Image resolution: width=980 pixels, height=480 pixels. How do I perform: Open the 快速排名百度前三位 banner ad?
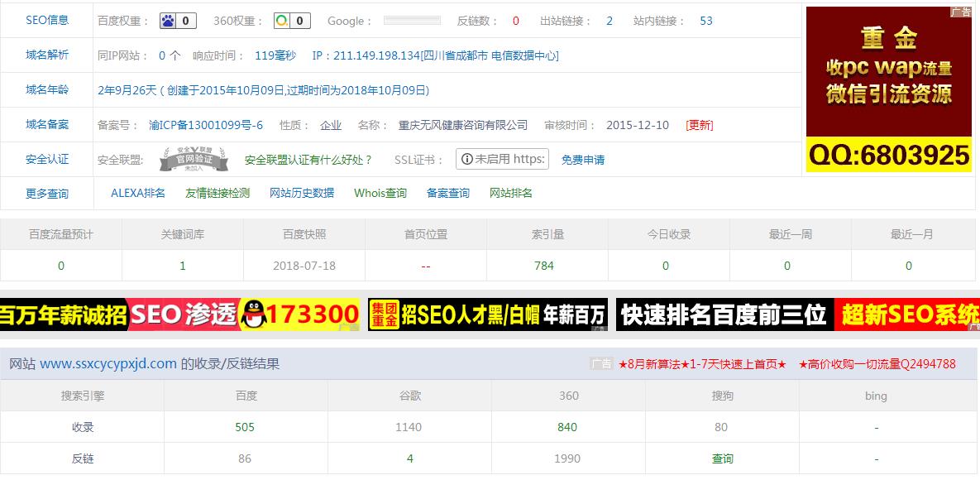797,314
